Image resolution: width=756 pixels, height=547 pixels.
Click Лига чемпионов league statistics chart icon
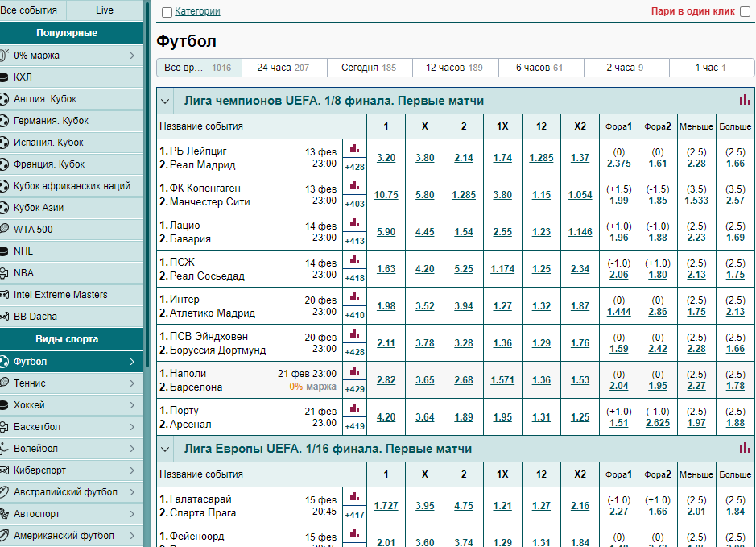click(x=745, y=100)
